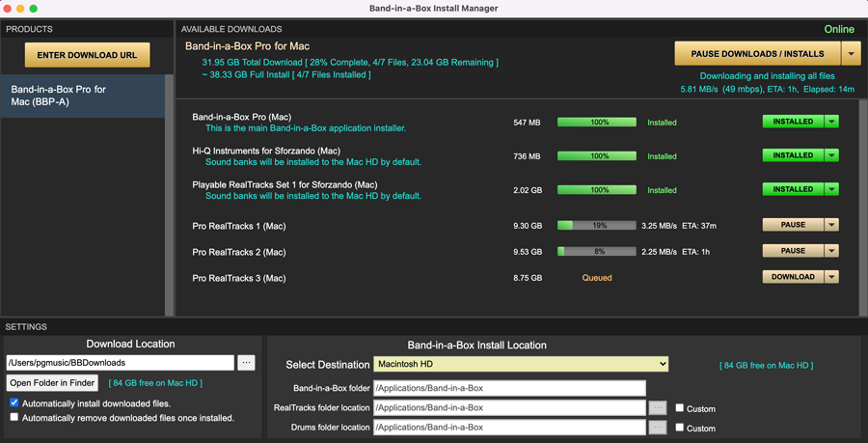Uncheck Automatically install downloaded files
The image size is (868, 443).
point(14,403)
